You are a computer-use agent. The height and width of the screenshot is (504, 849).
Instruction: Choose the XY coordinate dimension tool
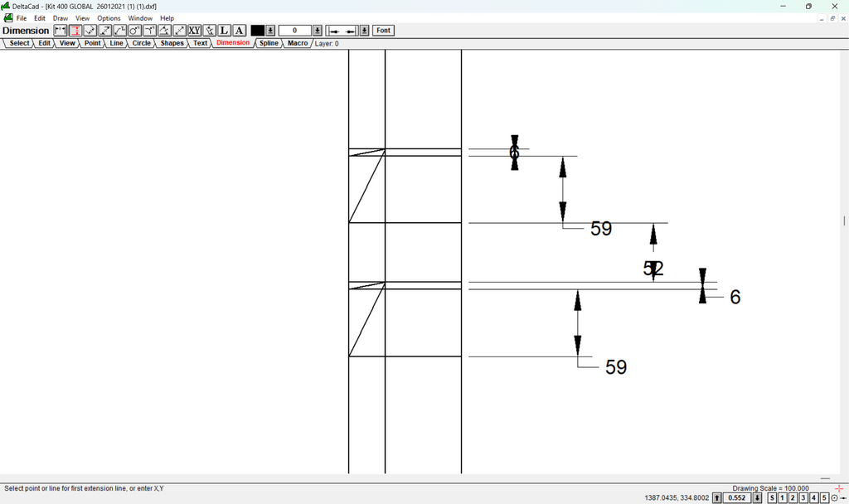pyautogui.click(x=195, y=31)
